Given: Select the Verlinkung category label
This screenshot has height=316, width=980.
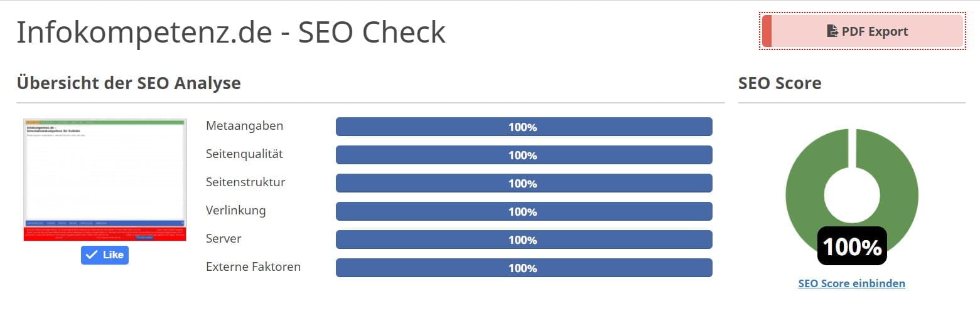Looking at the screenshot, I should coord(235,211).
